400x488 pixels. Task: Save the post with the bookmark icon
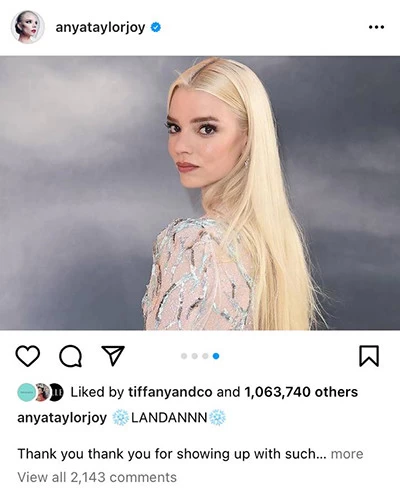click(369, 356)
